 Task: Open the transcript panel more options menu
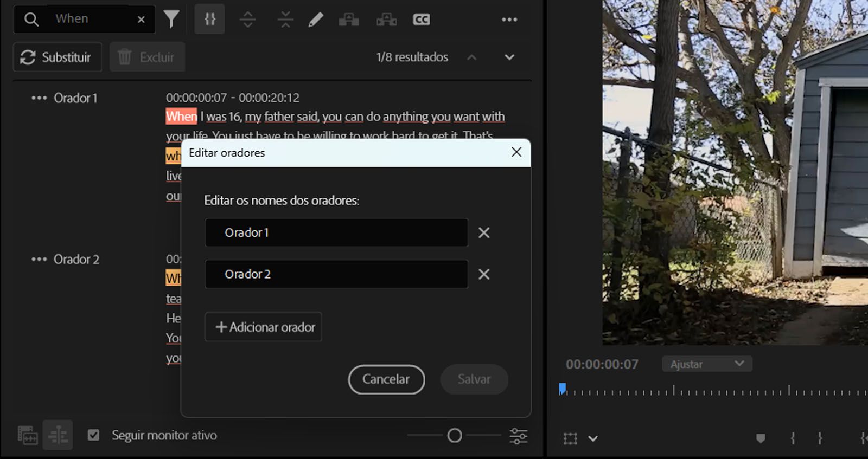(509, 20)
